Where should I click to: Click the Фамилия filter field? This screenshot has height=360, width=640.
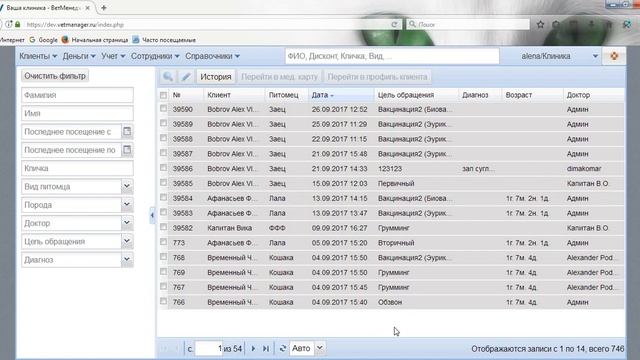[77, 95]
